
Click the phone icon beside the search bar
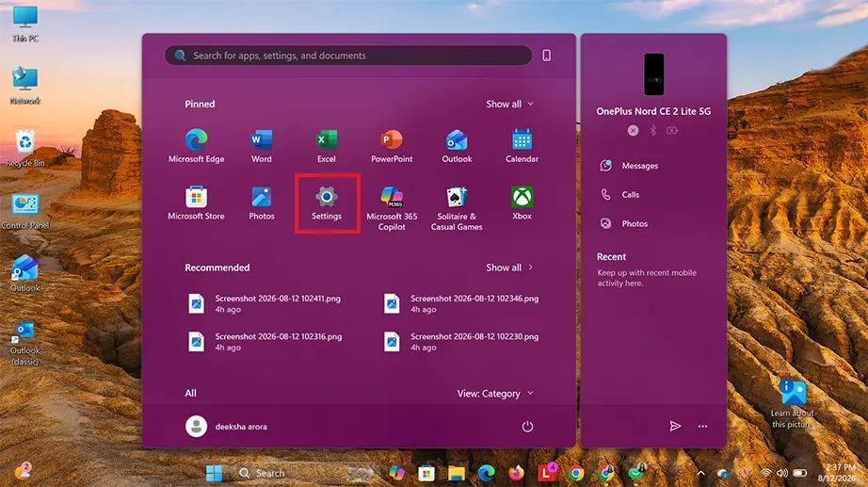(546, 56)
